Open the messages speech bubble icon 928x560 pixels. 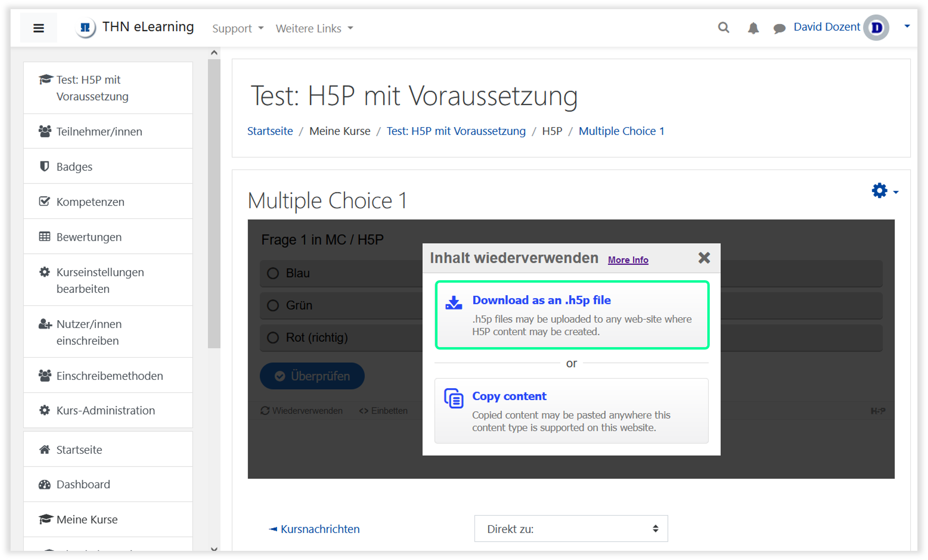click(779, 28)
